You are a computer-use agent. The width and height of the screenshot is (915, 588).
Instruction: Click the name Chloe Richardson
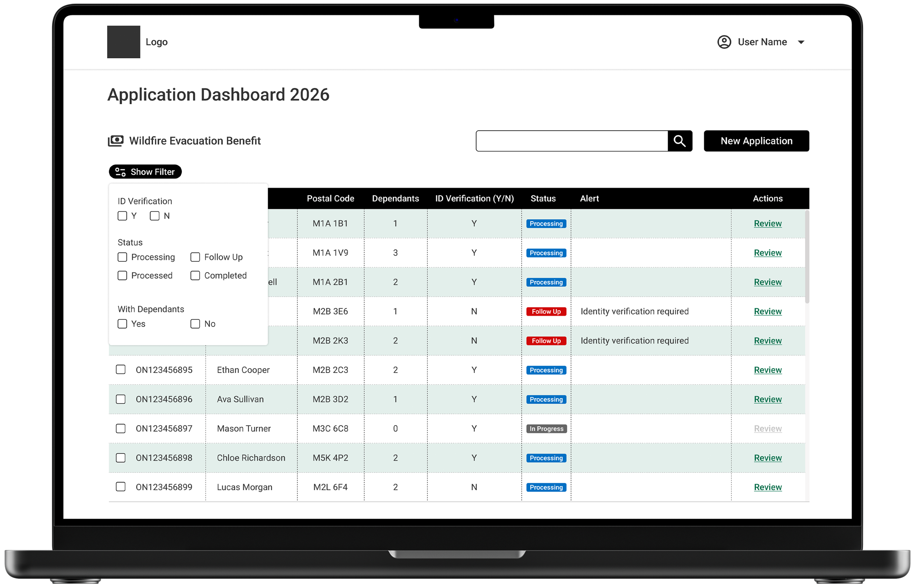251,458
